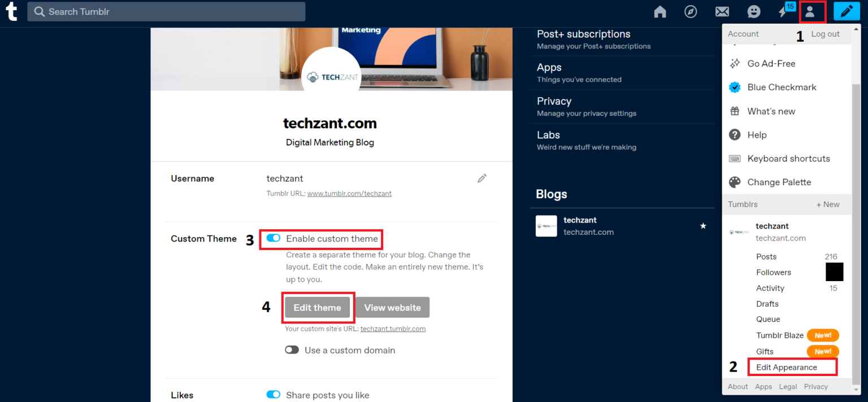The width and height of the screenshot is (868, 402).
Task: Open messages via the envelope icon
Action: pyautogui.click(x=722, y=11)
